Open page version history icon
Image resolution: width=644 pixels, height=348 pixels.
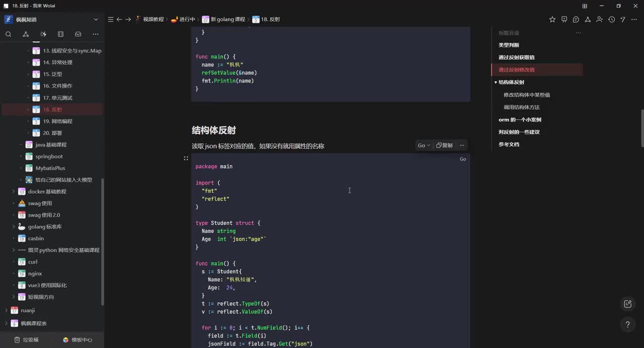point(611,19)
